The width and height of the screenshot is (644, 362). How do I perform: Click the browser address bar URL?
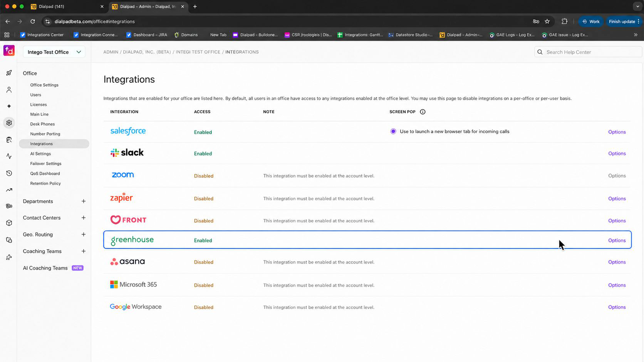pos(95,22)
